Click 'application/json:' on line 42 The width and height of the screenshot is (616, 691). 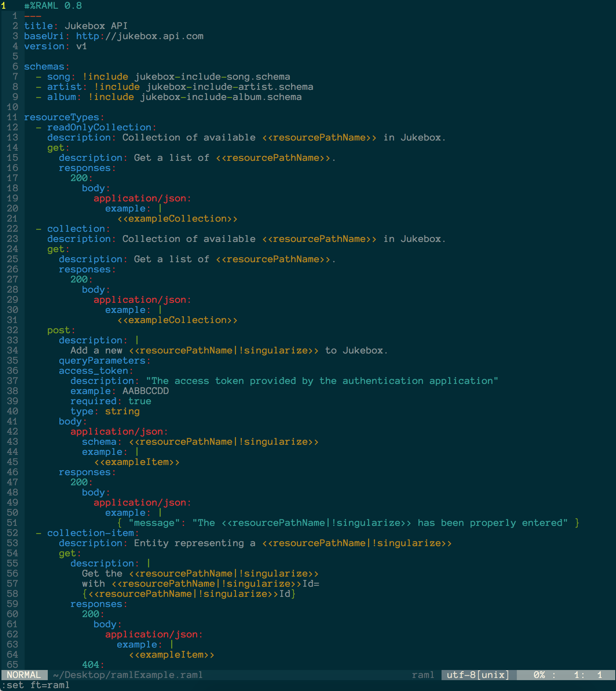point(119,431)
